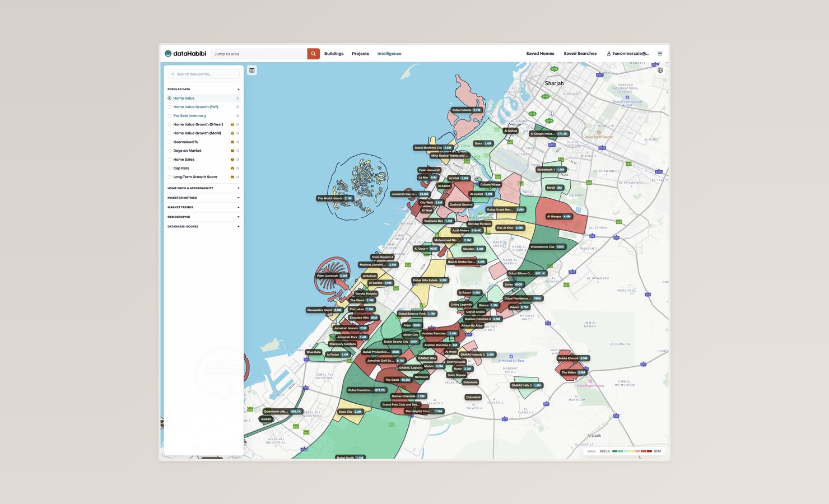The width and height of the screenshot is (829, 504).
Task: Click the orange search magnifier button
Action: coord(313,54)
